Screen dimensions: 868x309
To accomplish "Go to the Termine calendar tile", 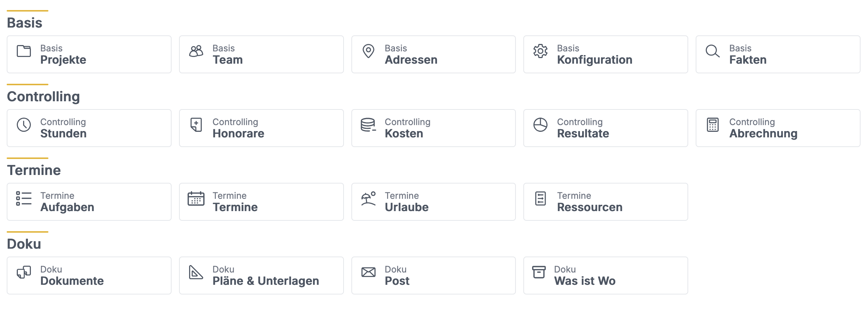I will click(261, 202).
